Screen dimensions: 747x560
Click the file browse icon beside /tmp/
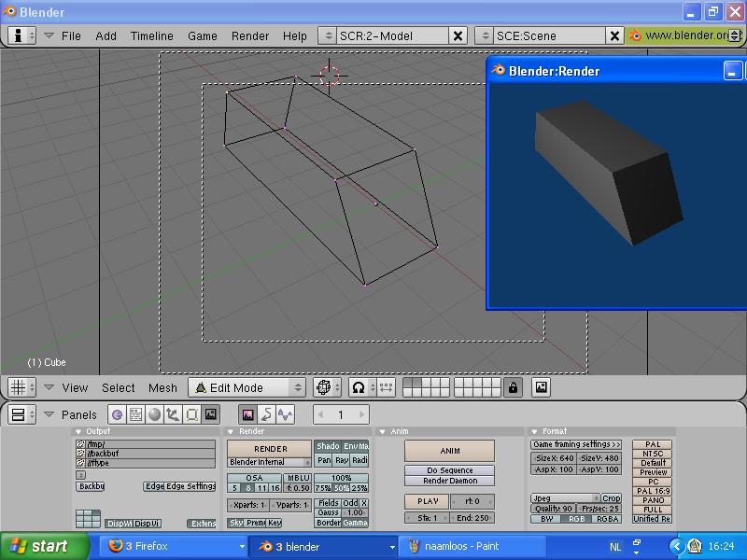click(81, 444)
